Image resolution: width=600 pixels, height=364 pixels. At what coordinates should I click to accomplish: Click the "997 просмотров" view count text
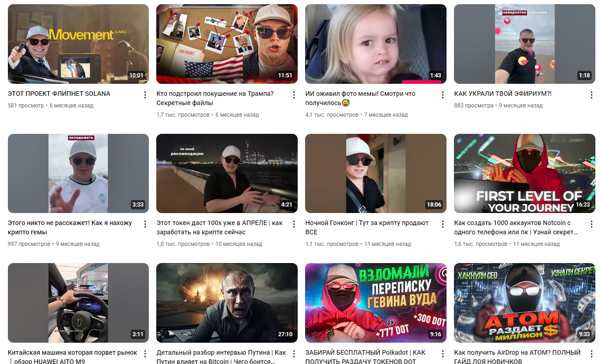(x=29, y=244)
